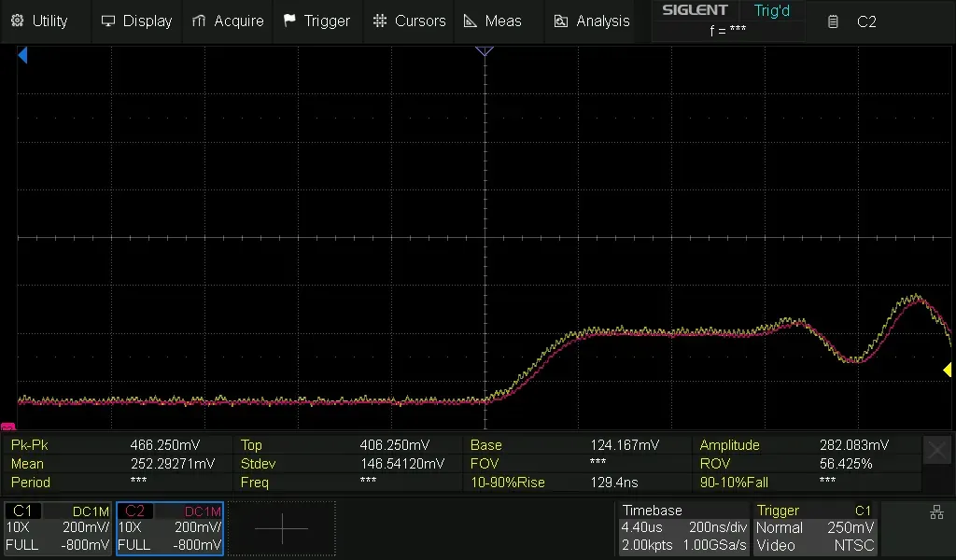Toggle the C1 channel box

click(x=58, y=528)
